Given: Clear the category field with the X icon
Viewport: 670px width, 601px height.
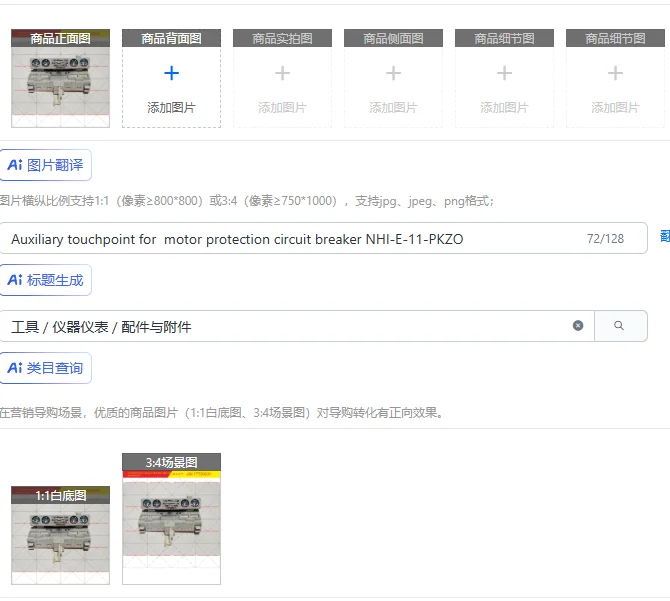Looking at the screenshot, I should tap(578, 326).
